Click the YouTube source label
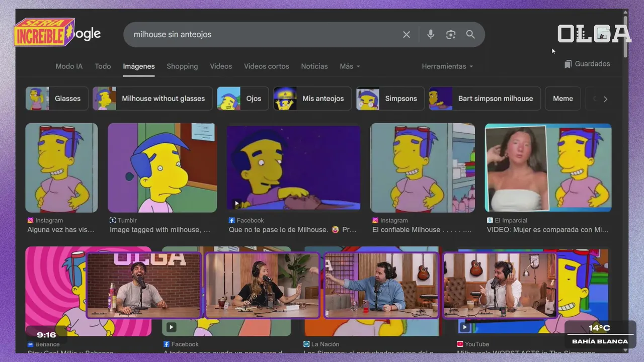 pos(477,344)
